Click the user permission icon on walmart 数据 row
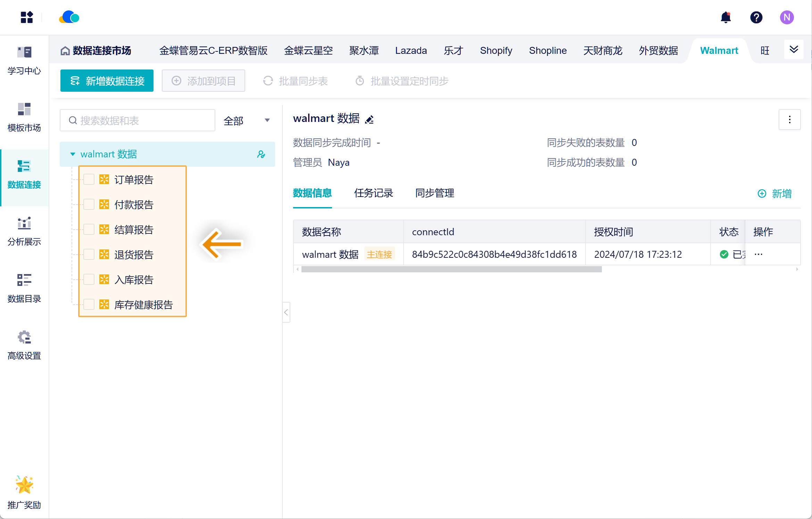The width and height of the screenshot is (812, 519). [261, 154]
